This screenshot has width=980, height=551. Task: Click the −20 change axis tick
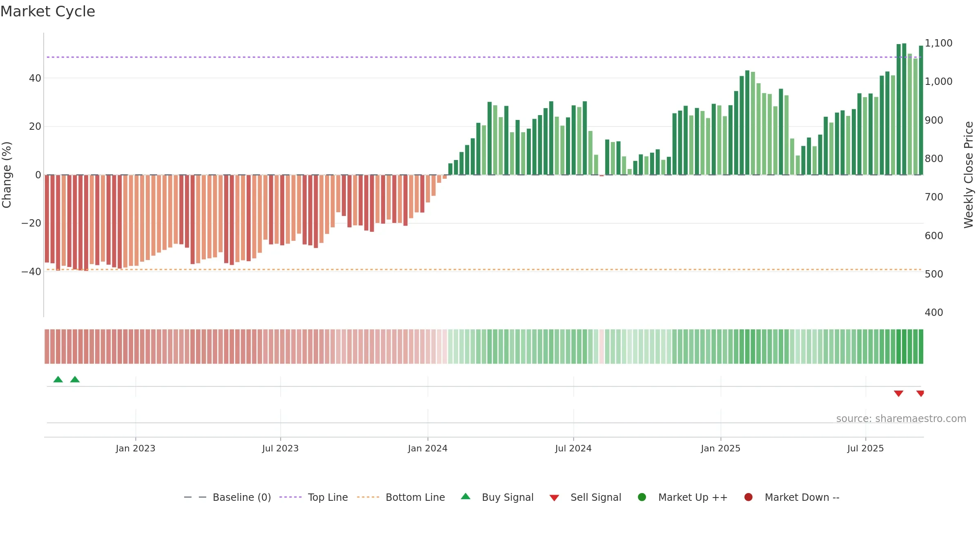point(31,223)
